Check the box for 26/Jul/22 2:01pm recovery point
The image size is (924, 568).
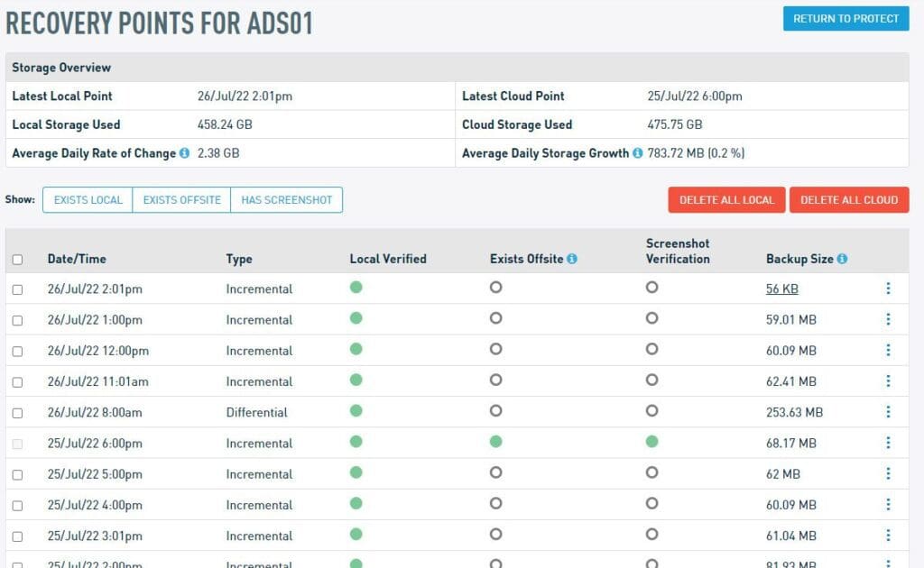coord(18,289)
